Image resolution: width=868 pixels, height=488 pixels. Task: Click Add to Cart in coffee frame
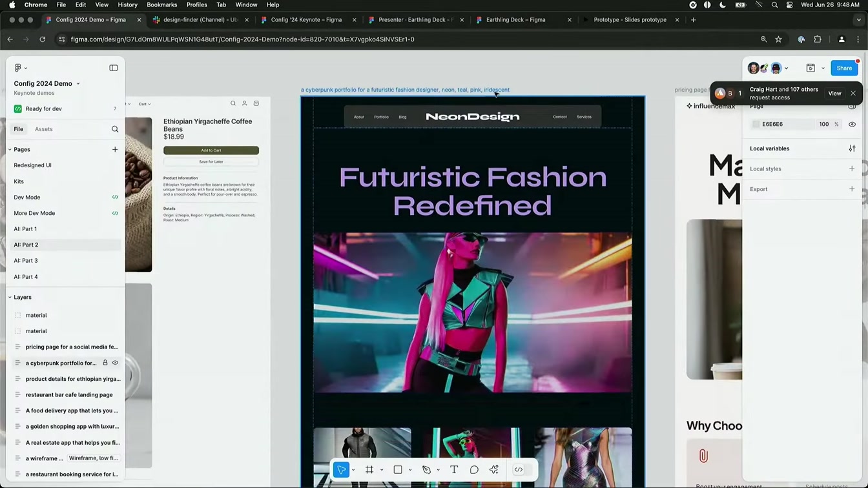click(x=211, y=150)
